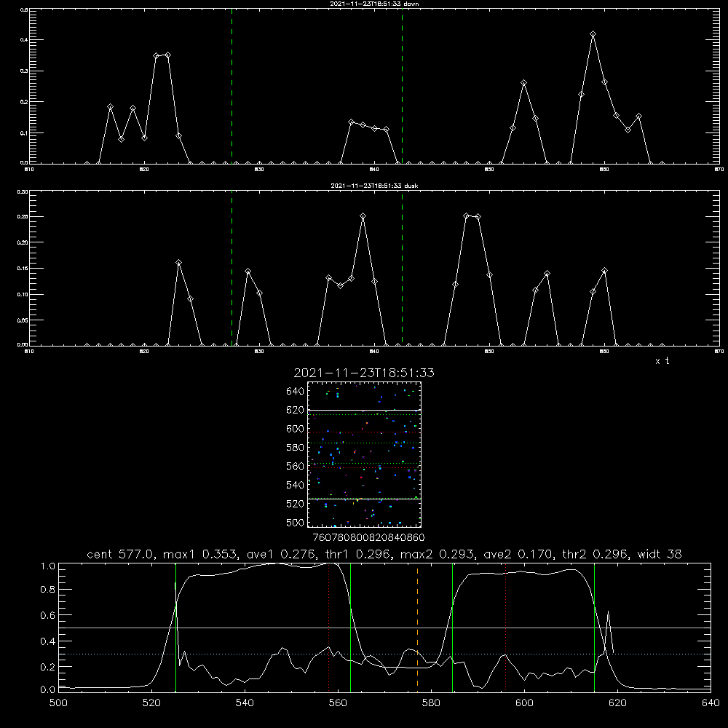Click the '0.2' y-axis label of the bottom plot
728x728 pixels.
pos(48,667)
